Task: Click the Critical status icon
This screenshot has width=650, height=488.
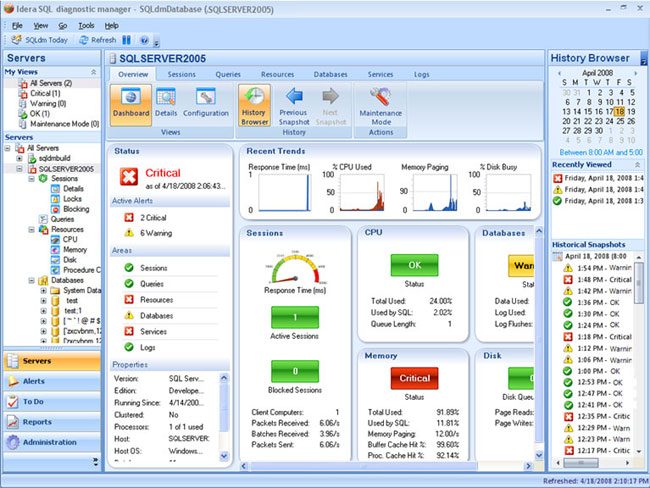Action: point(129,177)
